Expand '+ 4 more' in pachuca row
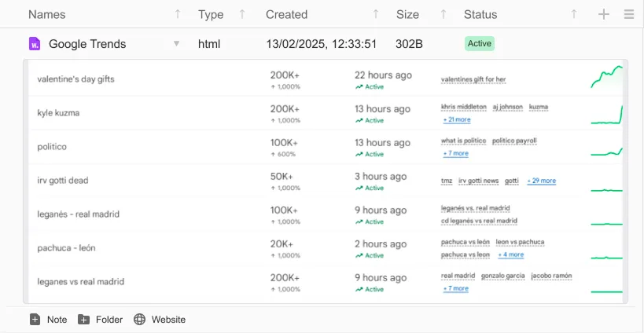The width and height of the screenshot is (644, 333). 510,254
